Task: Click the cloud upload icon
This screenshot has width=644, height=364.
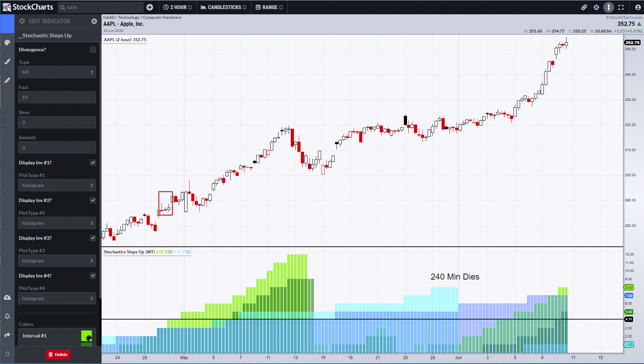Action: (x=7, y=297)
